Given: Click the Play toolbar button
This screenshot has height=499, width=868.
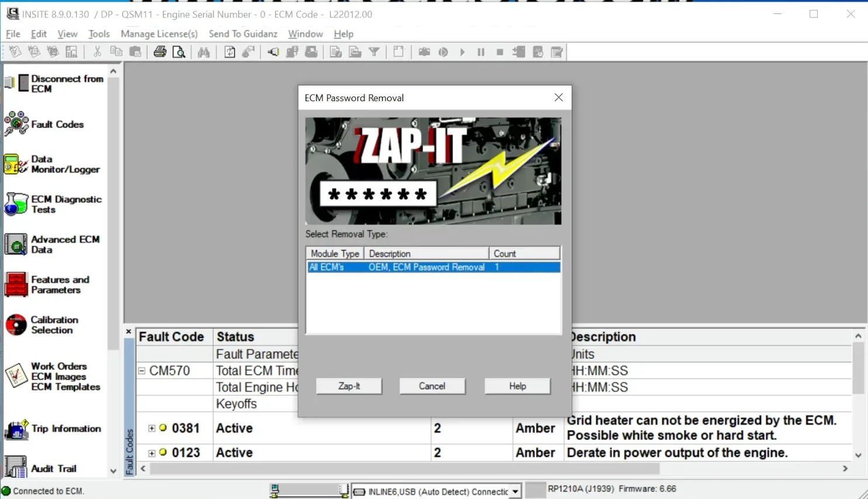Looking at the screenshot, I should coord(462,52).
